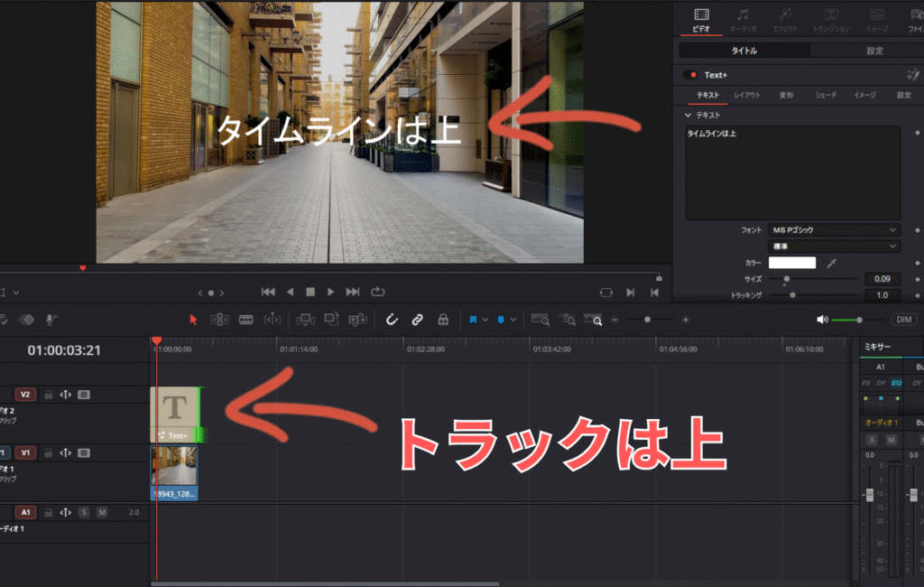Pick color with the eyedropper icon
Screen dimensions: 924x587
tap(832, 263)
